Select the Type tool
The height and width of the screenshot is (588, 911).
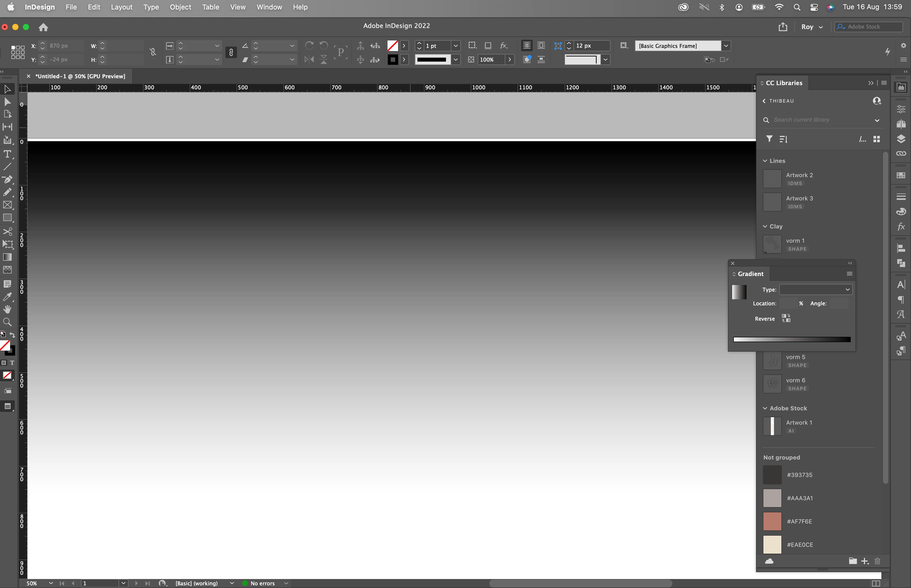tap(7, 154)
